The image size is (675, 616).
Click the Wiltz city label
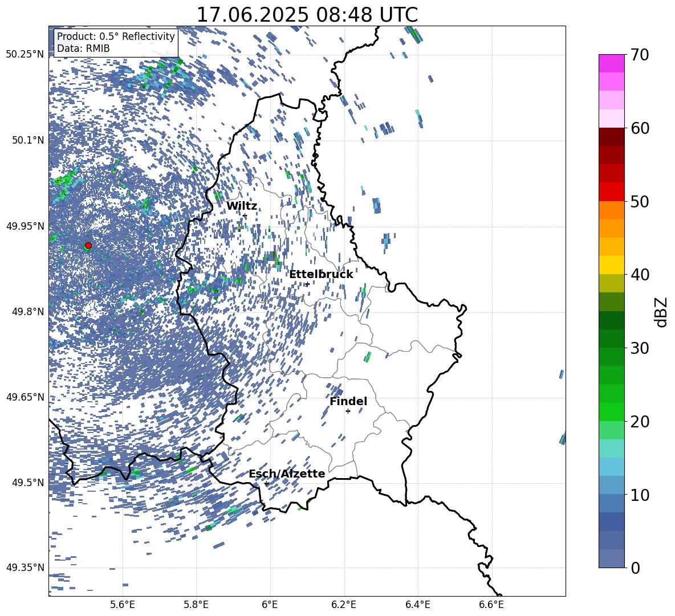click(242, 206)
